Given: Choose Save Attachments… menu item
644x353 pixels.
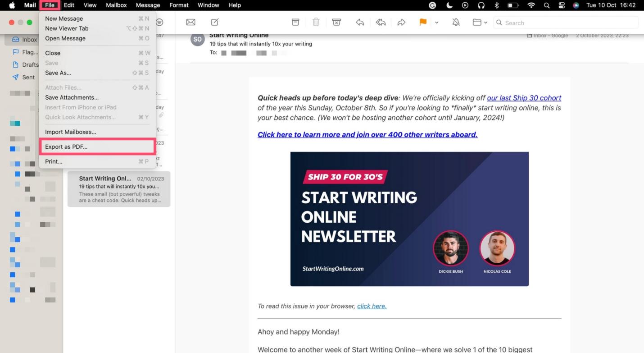Looking at the screenshot, I should click(x=97, y=97).
